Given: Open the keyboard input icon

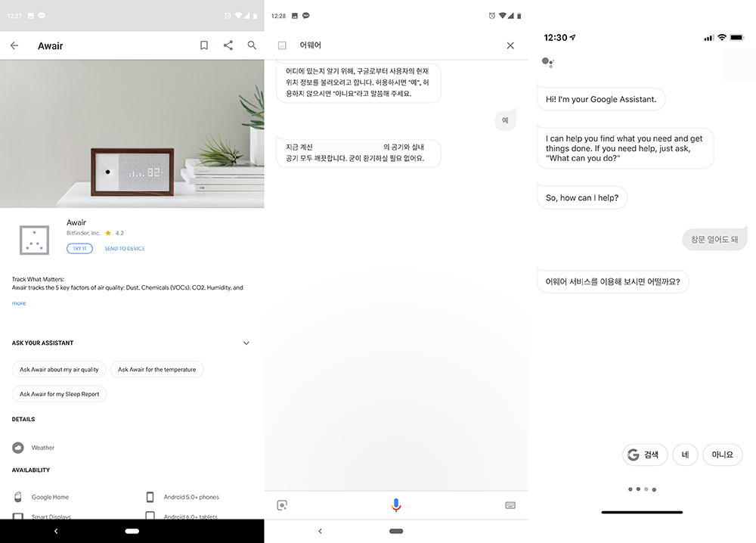Looking at the screenshot, I should tap(510, 505).
